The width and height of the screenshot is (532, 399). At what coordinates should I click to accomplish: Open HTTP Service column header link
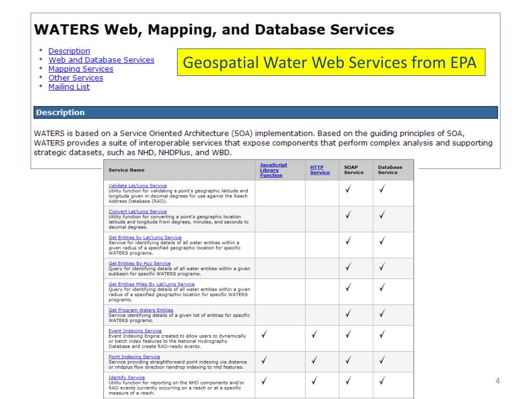coord(320,170)
